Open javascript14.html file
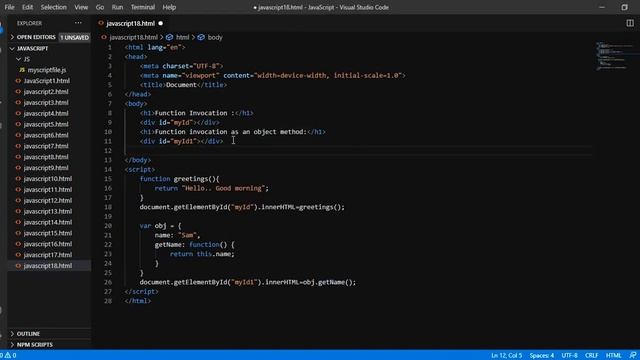This screenshot has height=360, width=640. [x=47, y=222]
